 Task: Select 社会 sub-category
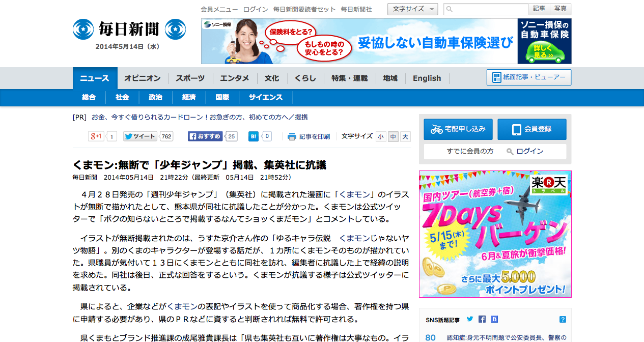[122, 97]
